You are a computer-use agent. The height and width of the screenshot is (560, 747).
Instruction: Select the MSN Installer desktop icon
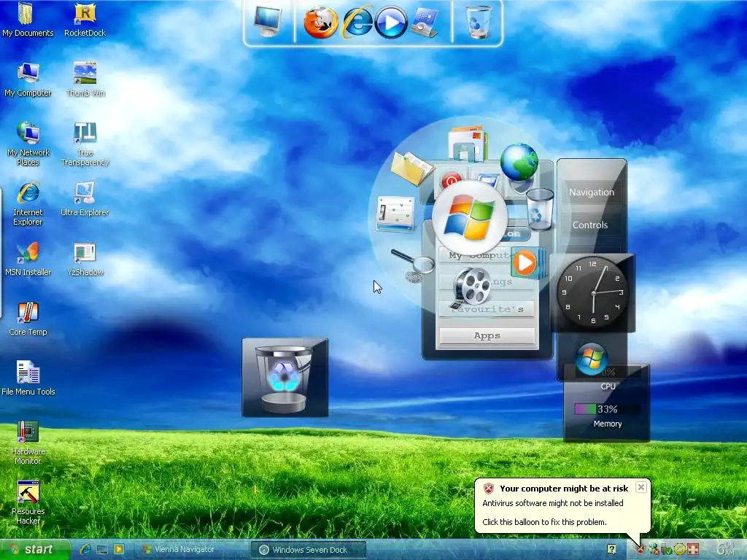pos(28,259)
